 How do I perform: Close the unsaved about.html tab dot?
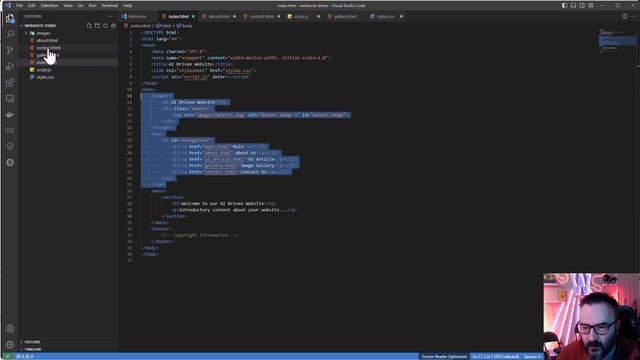tap(234, 16)
